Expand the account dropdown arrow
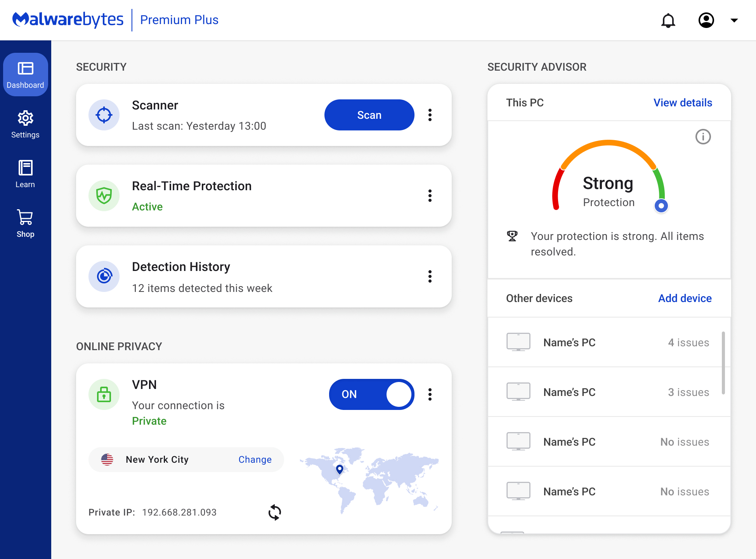This screenshot has width=756, height=559. pyautogui.click(x=734, y=20)
